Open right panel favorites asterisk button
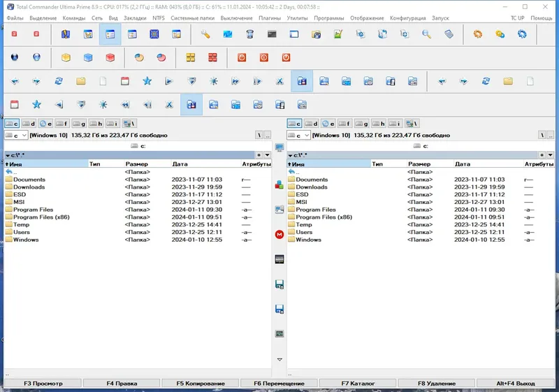Screen dimensions: 559x392 (x=542, y=155)
